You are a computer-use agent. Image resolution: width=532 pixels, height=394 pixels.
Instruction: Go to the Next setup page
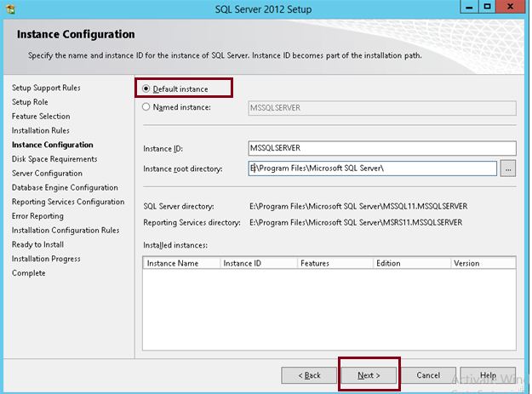pyautogui.click(x=369, y=375)
